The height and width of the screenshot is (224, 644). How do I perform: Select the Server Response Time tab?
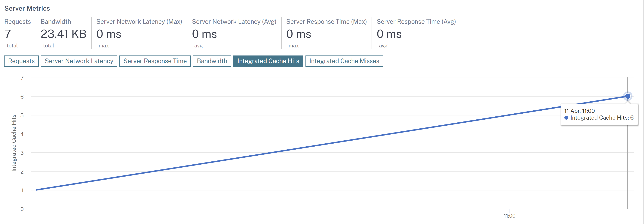[155, 61]
